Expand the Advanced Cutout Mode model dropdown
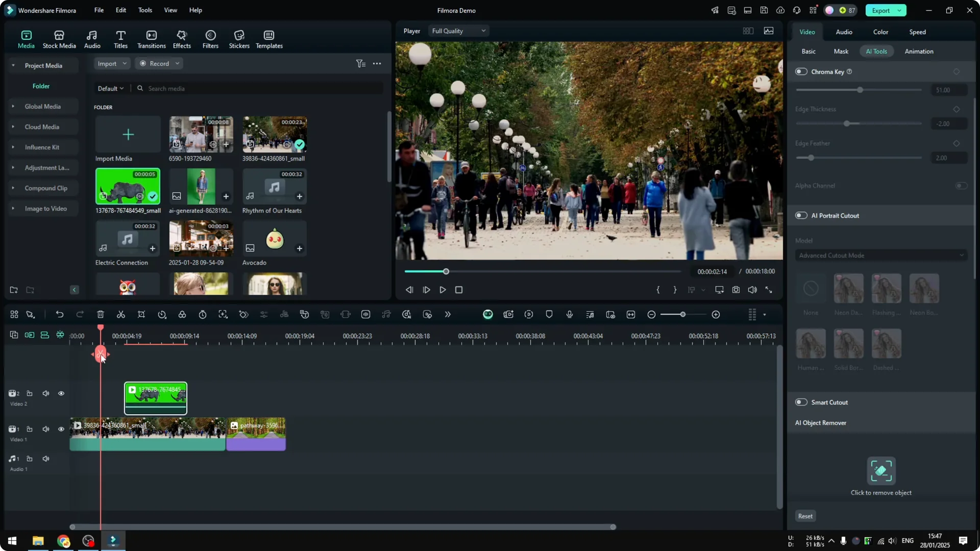Viewport: 980px width, 551px height. pyautogui.click(x=880, y=255)
